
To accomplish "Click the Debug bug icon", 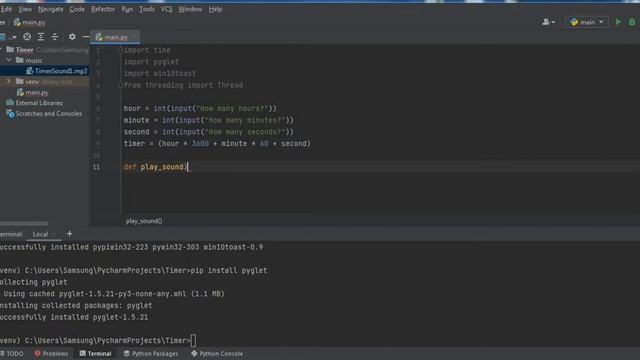I will [632, 22].
